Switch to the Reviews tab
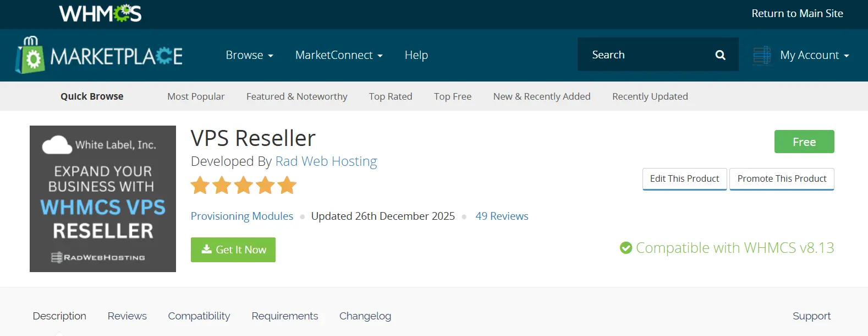The height and width of the screenshot is (336, 868). click(x=127, y=316)
